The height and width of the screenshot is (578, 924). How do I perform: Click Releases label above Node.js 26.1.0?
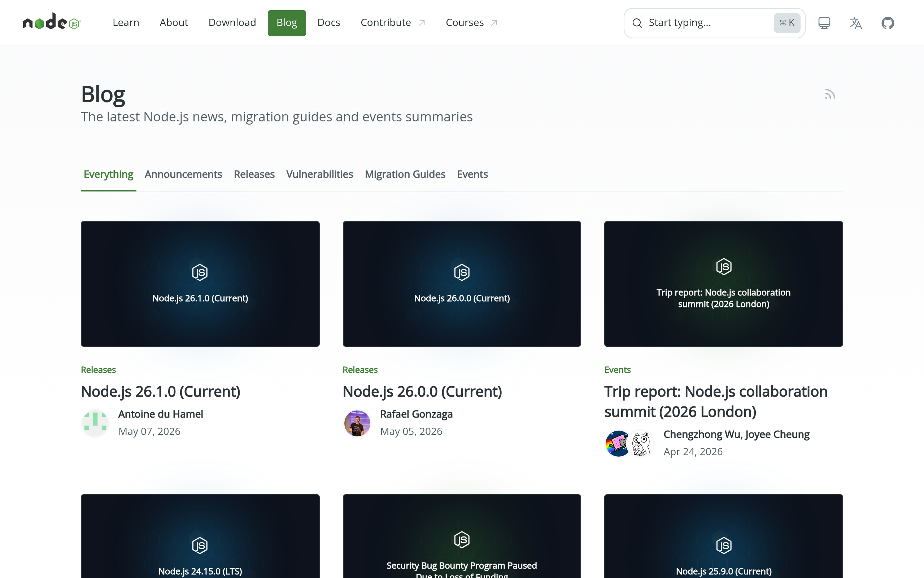[98, 370]
